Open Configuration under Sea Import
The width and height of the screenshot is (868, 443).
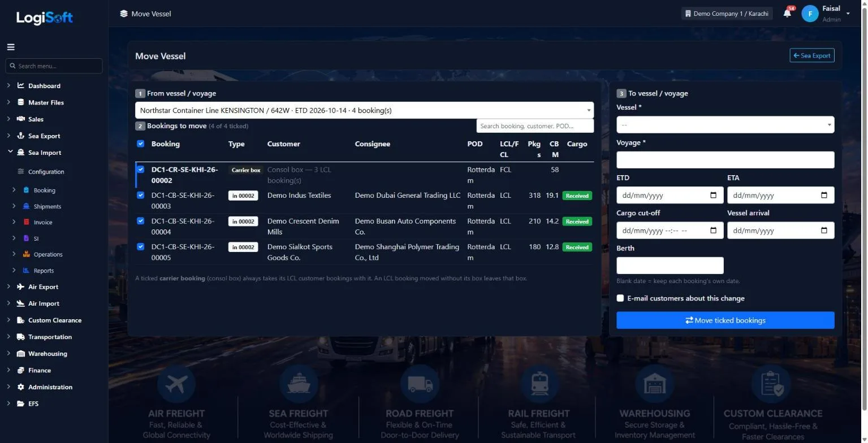(46, 172)
